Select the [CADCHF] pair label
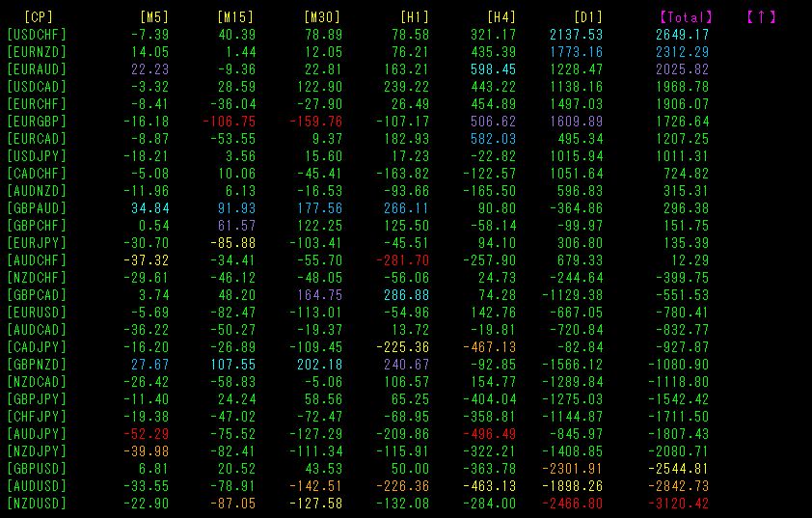The width and height of the screenshot is (812, 518). 37,174
